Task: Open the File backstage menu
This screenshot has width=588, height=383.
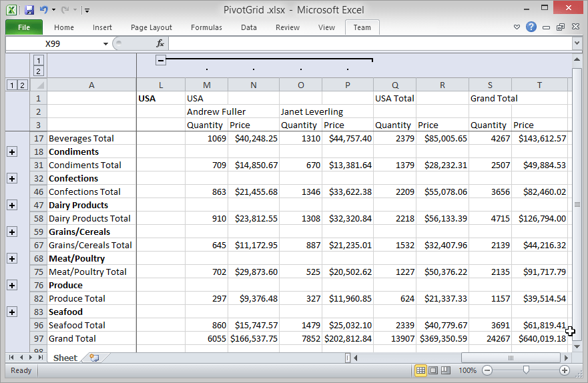Action: tap(24, 27)
